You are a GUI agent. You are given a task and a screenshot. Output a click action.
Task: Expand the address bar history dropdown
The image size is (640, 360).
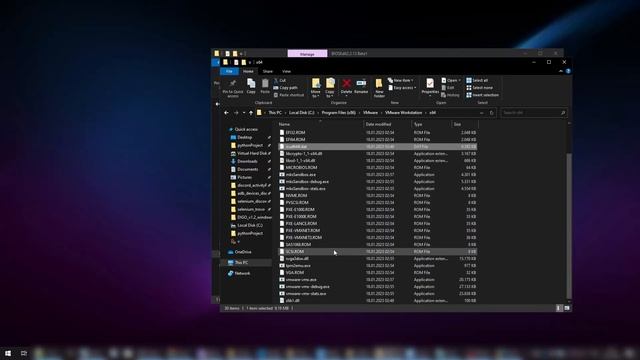pos(482,113)
